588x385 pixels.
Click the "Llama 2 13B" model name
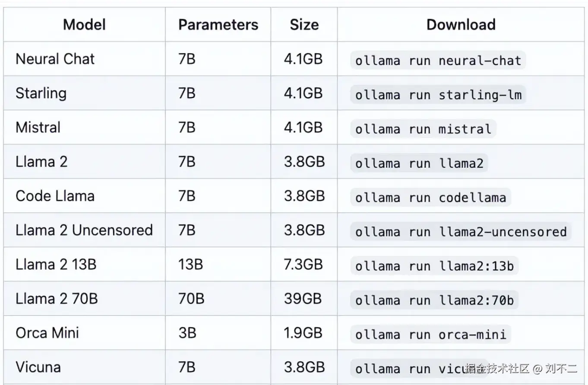(56, 265)
